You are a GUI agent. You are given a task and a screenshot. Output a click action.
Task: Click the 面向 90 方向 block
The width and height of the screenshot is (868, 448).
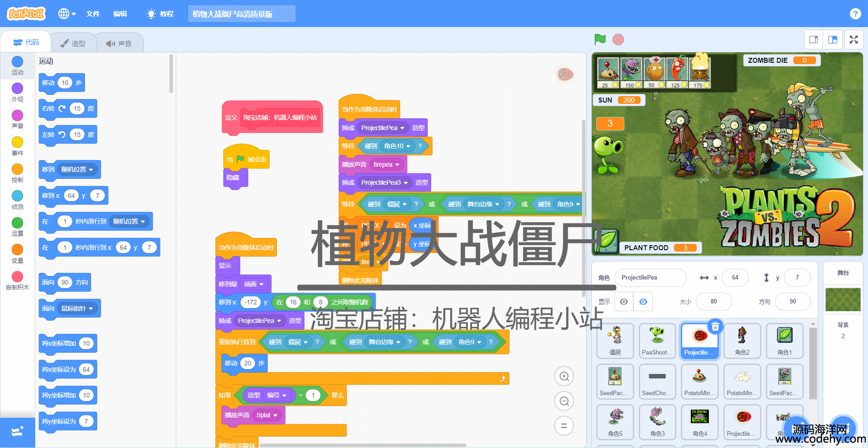pos(65,283)
